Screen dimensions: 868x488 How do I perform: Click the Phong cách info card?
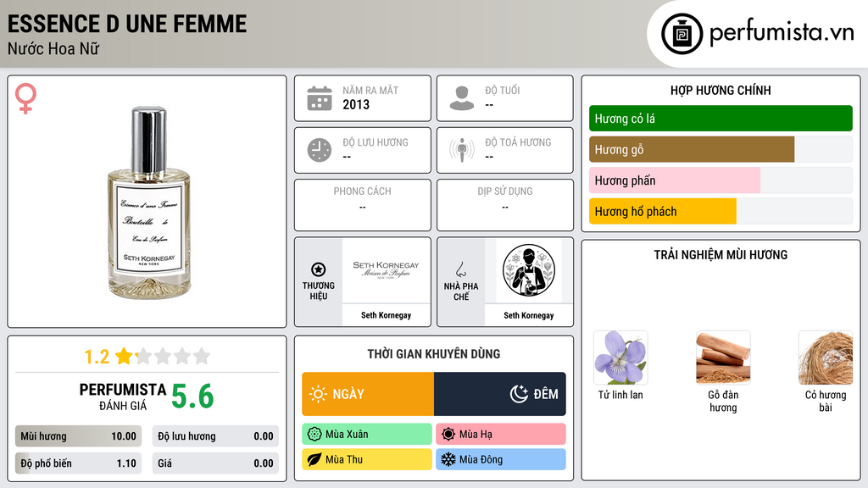(x=363, y=205)
